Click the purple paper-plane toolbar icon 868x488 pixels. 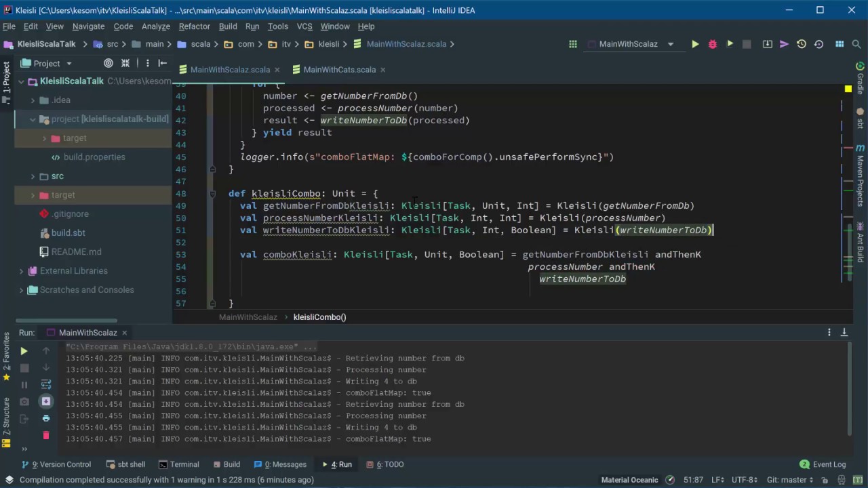[784, 44]
